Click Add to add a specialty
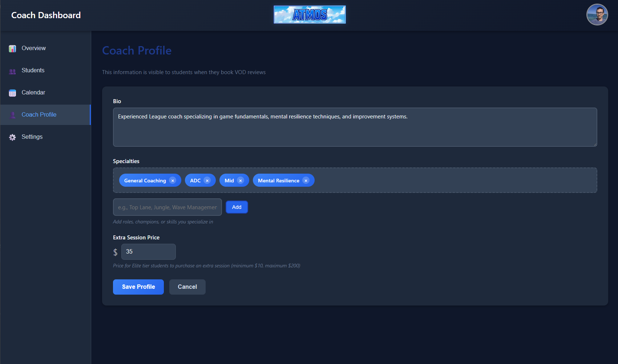Screen dimensions: 618x364 [237, 207]
